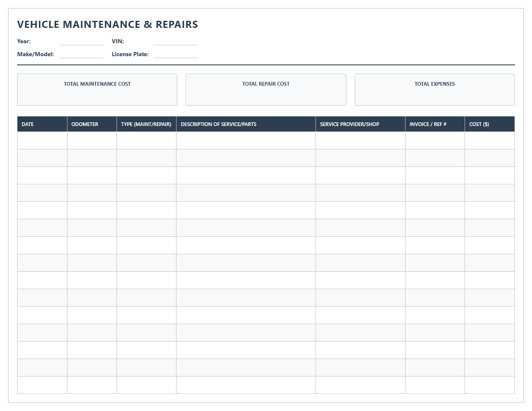Click the VIN input line
532x411 pixels.
coord(176,41)
